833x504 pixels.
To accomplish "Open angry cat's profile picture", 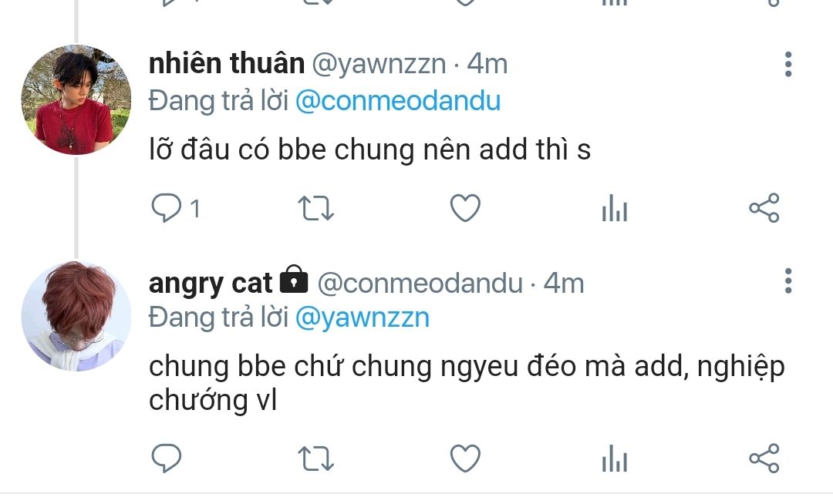I will (76, 316).
